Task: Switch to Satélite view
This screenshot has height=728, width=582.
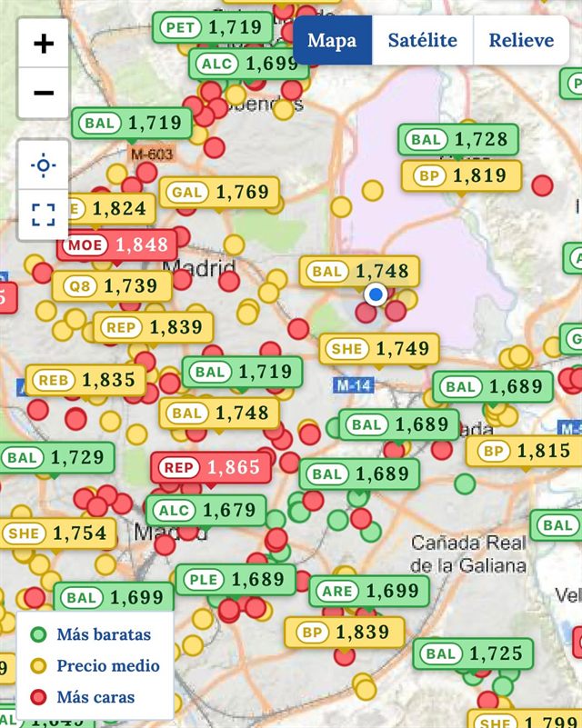Action: pyautogui.click(x=423, y=40)
